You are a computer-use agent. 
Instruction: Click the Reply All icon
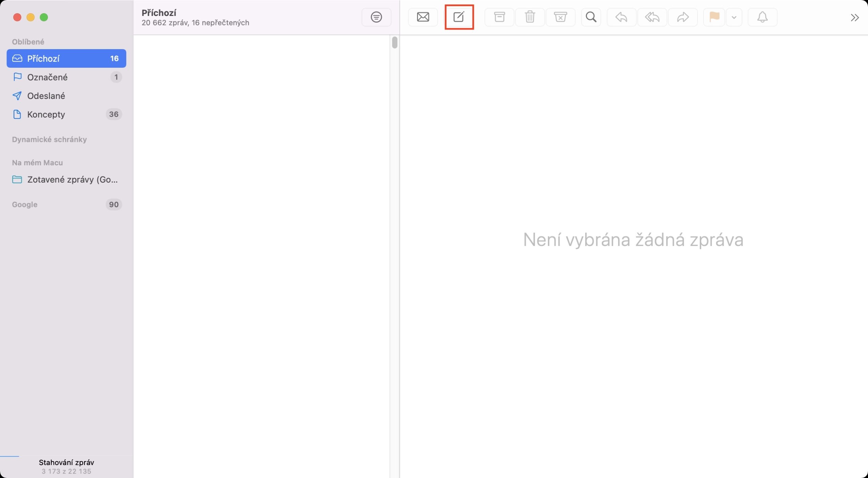tap(652, 17)
